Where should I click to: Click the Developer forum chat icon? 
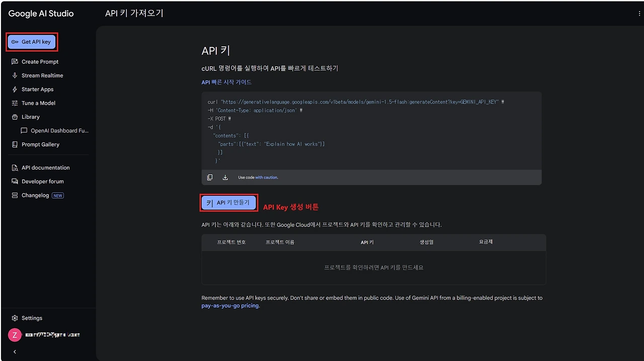(15, 181)
